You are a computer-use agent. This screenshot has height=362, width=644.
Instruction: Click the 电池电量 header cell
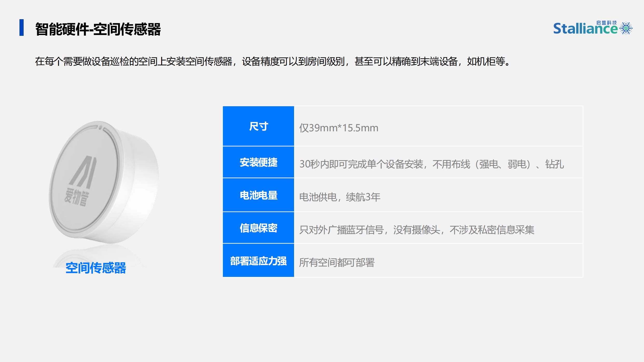click(258, 195)
